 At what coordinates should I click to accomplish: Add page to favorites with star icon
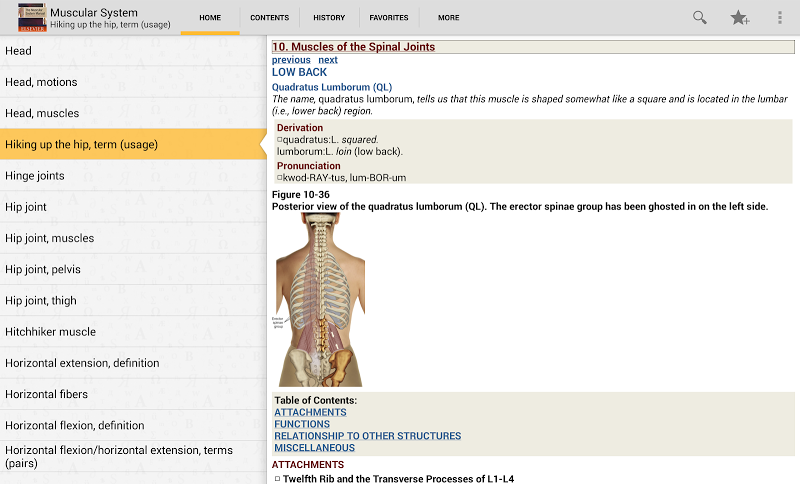point(740,17)
